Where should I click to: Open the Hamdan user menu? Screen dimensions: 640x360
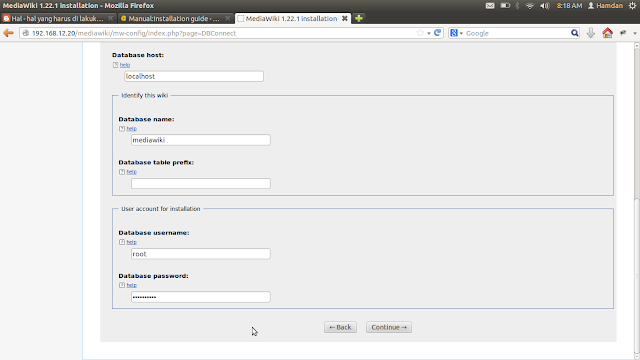605,6
